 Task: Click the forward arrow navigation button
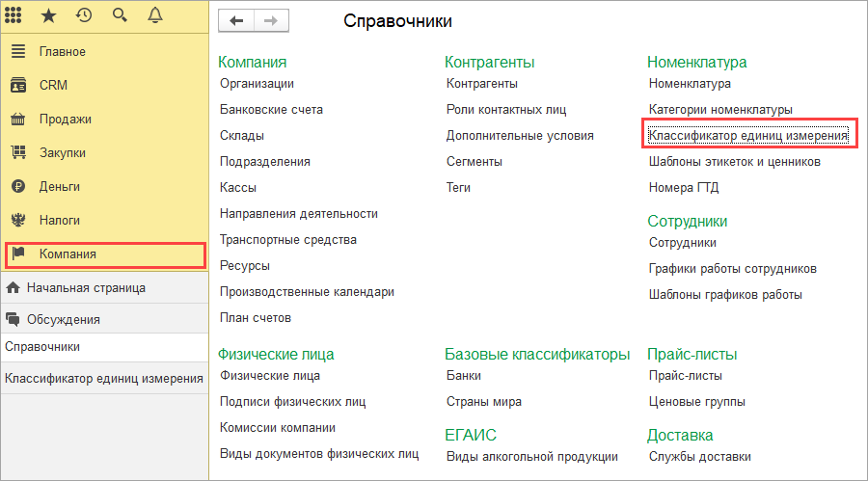270,21
